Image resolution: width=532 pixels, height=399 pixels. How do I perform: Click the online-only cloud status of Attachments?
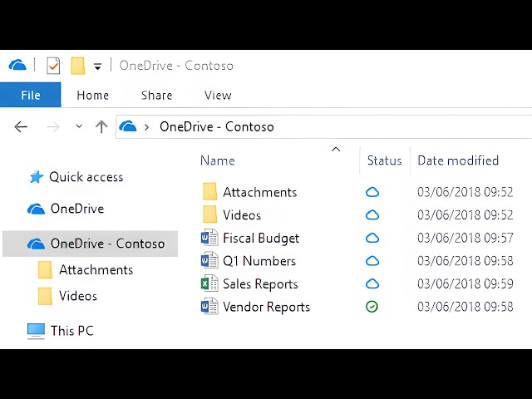[372, 192]
